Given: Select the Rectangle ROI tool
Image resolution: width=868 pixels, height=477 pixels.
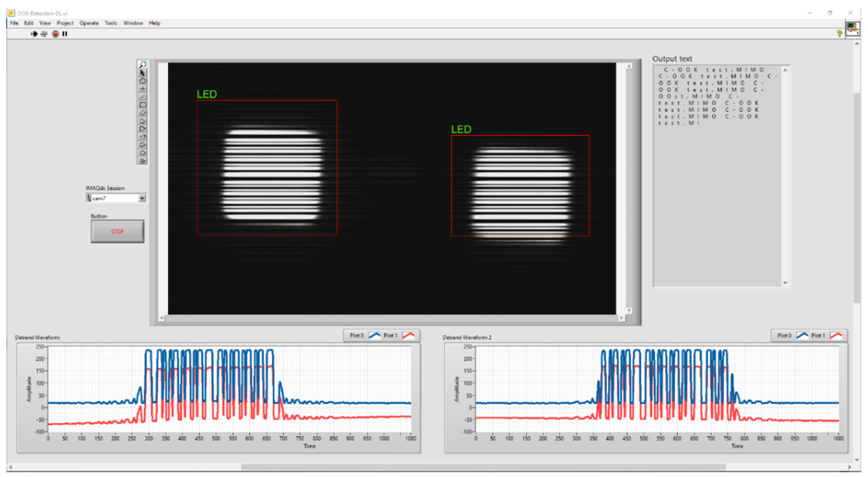Looking at the screenshot, I should coord(142,105).
